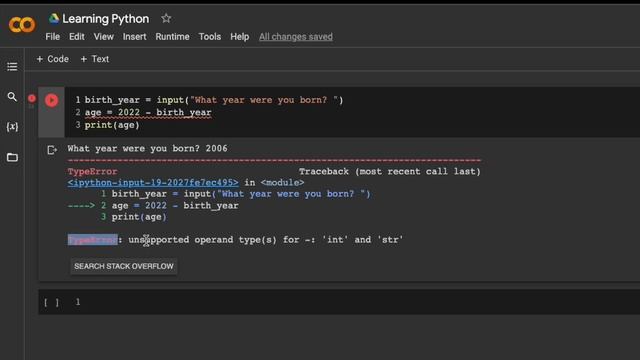This screenshot has height=360, width=640.
Task: Open the Insert menu
Action: [134, 37]
